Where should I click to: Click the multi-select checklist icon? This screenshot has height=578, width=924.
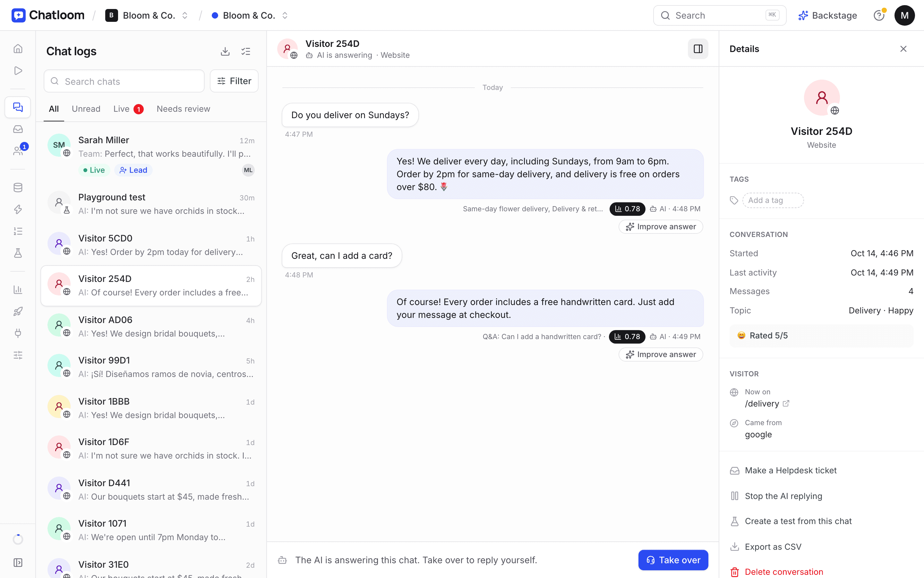[246, 51]
